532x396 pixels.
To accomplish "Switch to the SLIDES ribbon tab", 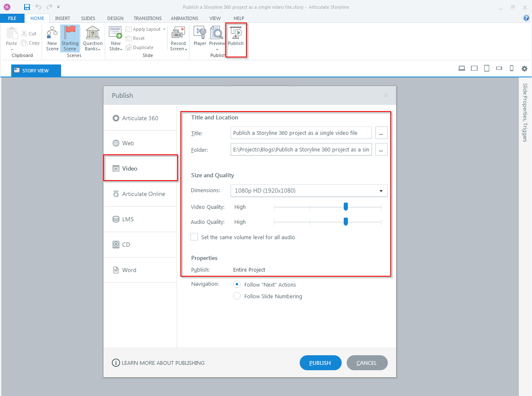I will tap(88, 18).
